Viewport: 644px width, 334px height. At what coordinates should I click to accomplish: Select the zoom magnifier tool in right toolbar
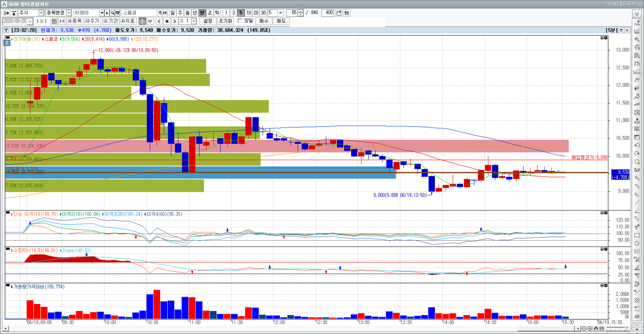(636, 162)
